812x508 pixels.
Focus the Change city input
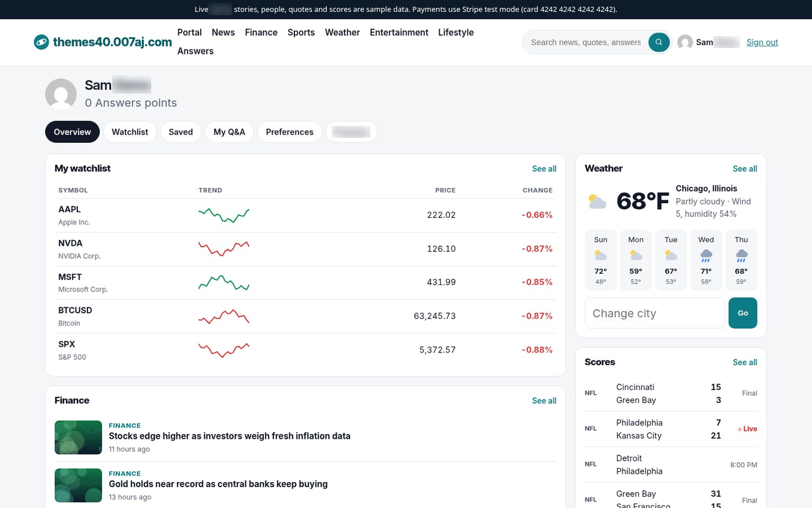click(655, 313)
